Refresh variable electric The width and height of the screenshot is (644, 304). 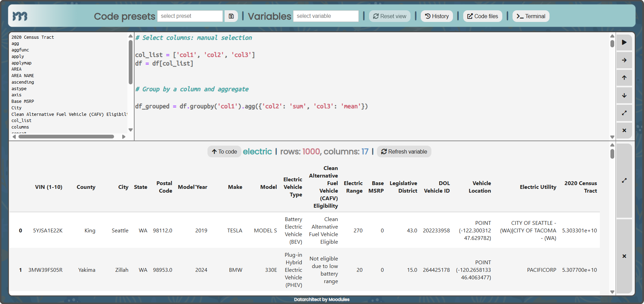point(404,151)
